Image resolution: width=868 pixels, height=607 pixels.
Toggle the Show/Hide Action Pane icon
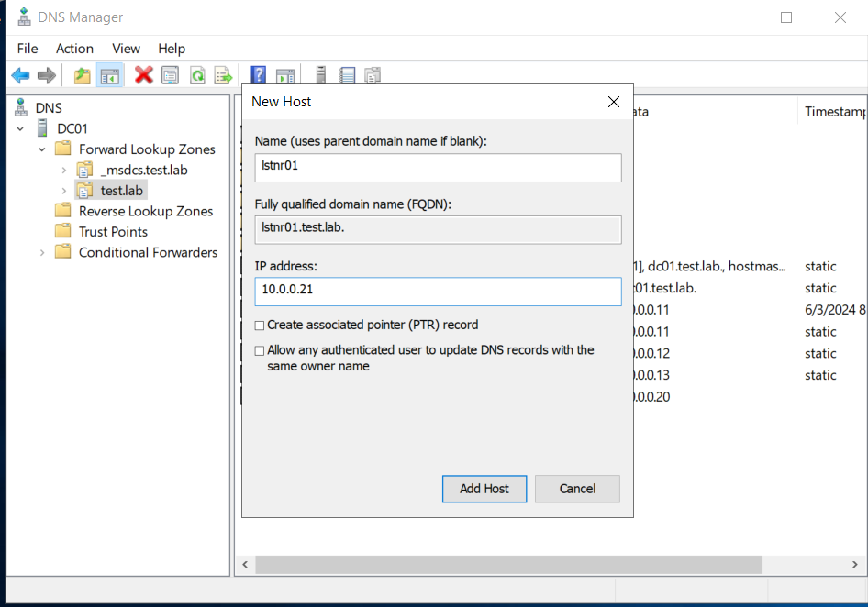click(285, 75)
